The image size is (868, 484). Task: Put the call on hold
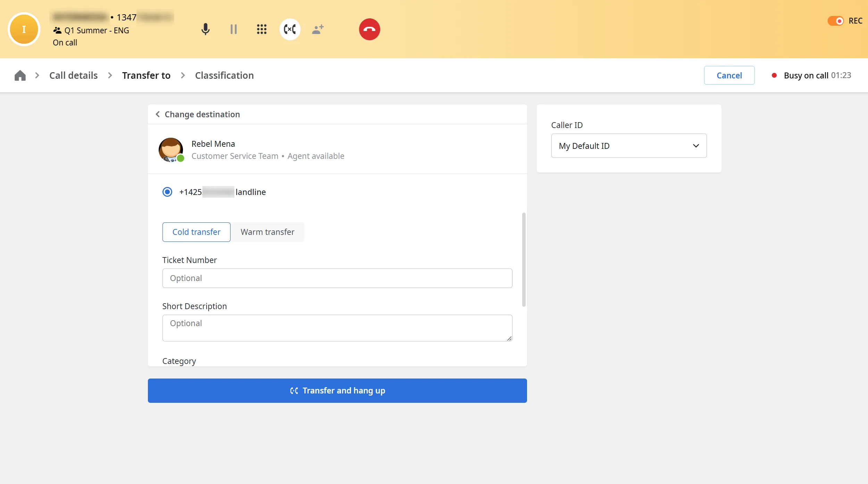(234, 29)
